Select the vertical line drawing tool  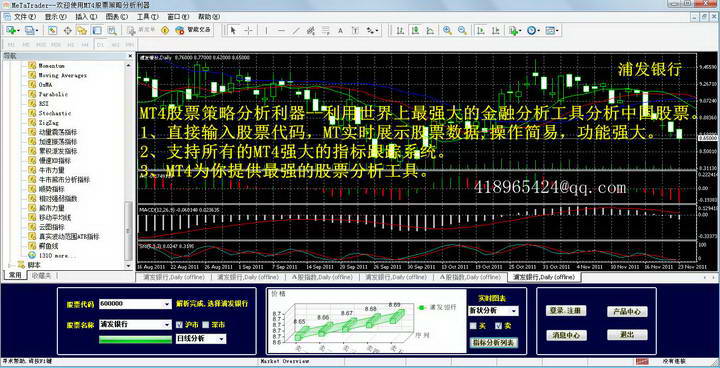point(266,30)
